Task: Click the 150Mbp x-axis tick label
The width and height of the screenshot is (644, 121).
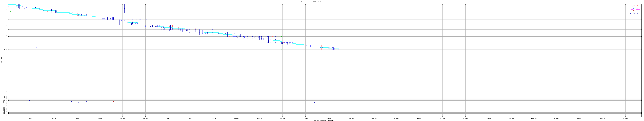Action: coord(351,118)
